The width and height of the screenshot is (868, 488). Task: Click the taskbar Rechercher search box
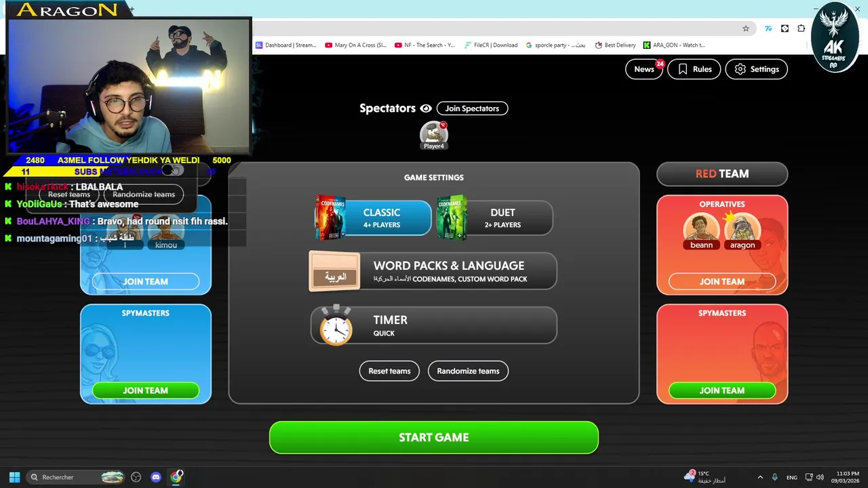point(76,477)
